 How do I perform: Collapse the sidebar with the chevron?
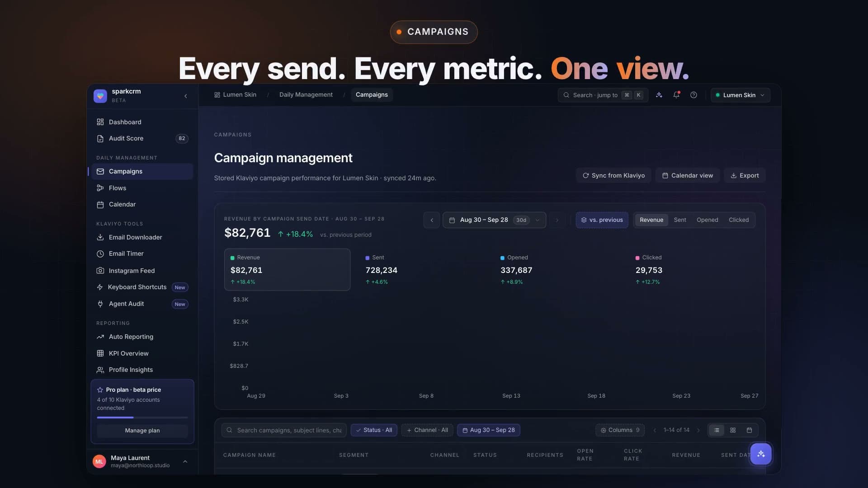point(186,96)
